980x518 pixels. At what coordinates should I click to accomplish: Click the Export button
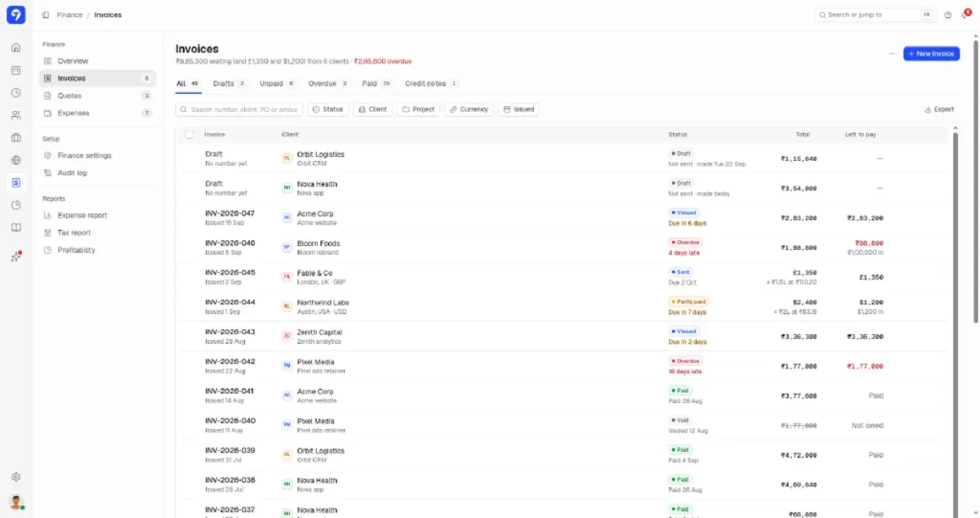[x=939, y=109]
